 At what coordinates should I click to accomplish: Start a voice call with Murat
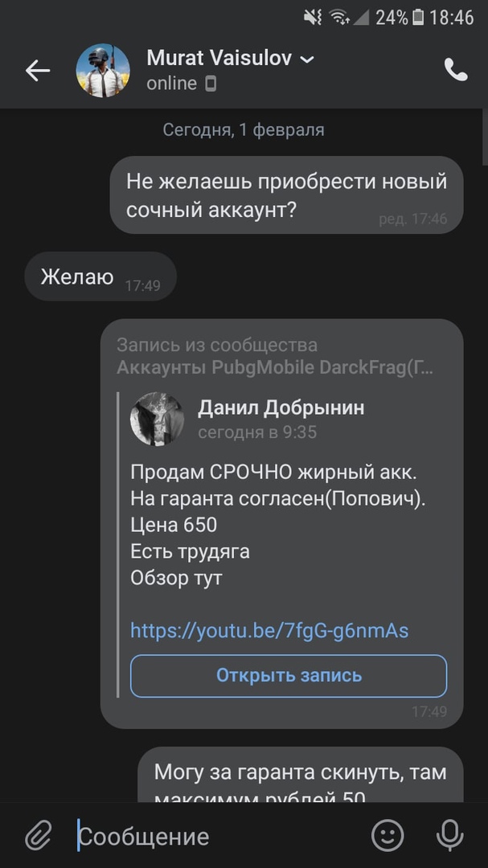tap(456, 71)
